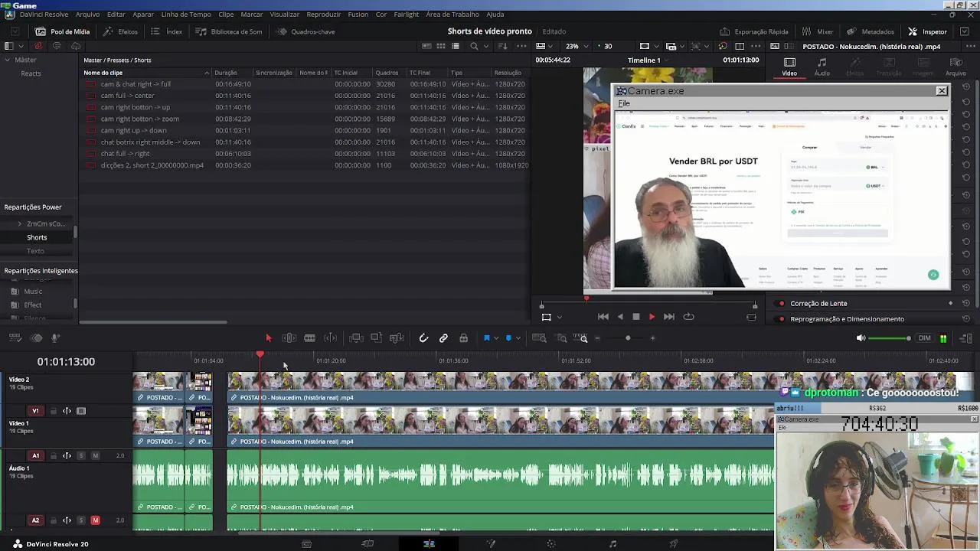
Task: Open media pool sort options
Action: point(502,47)
